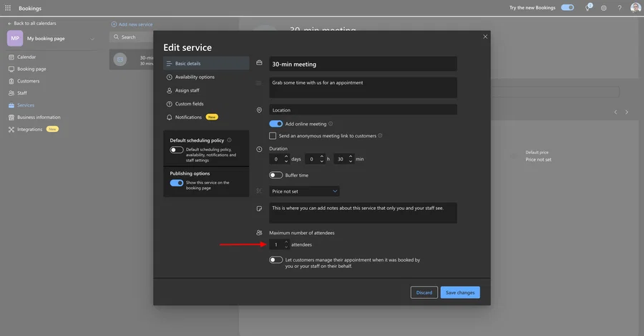This screenshot has width=644, height=336.
Task: Open Calendar in the sidebar
Action: (26, 57)
